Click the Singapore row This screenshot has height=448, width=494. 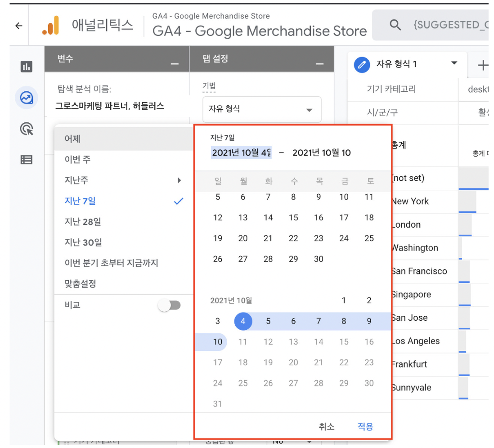tap(440, 295)
